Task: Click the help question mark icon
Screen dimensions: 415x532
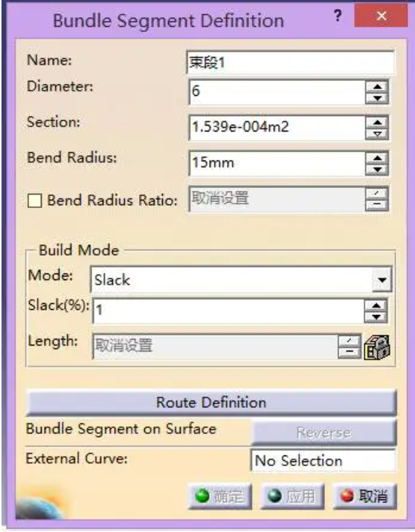Action: tap(338, 16)
